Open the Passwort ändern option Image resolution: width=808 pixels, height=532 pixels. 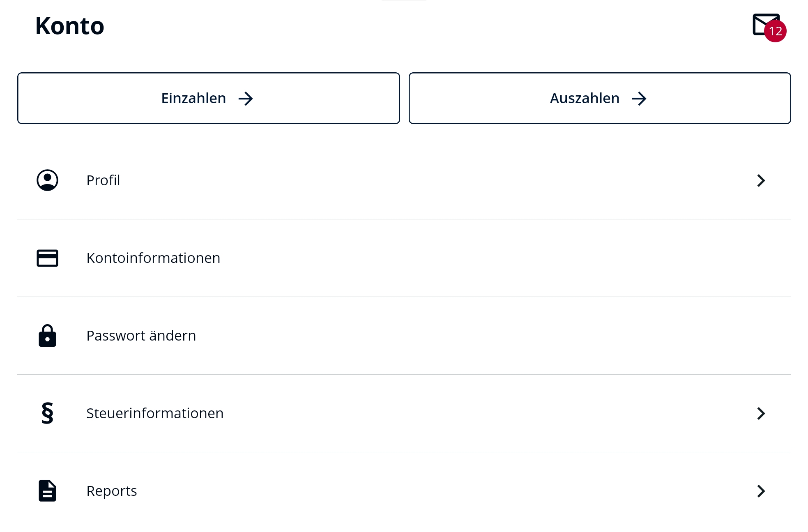click(141, 336)
